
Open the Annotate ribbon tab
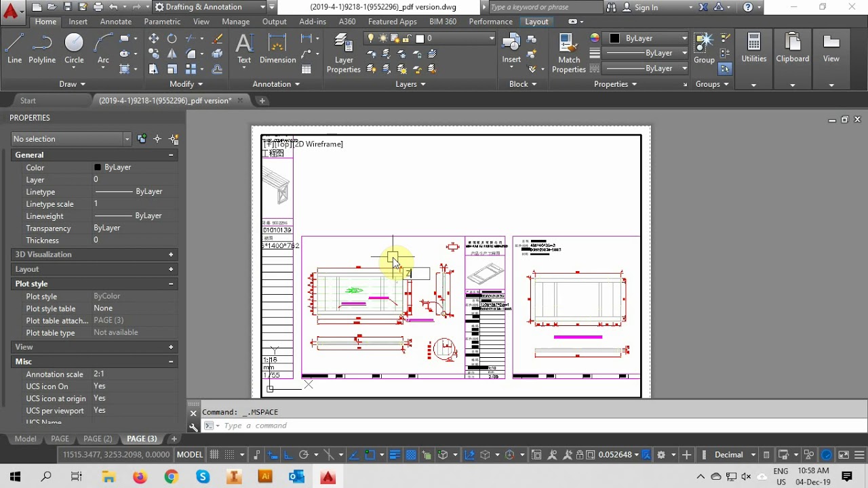pos(116,22)
